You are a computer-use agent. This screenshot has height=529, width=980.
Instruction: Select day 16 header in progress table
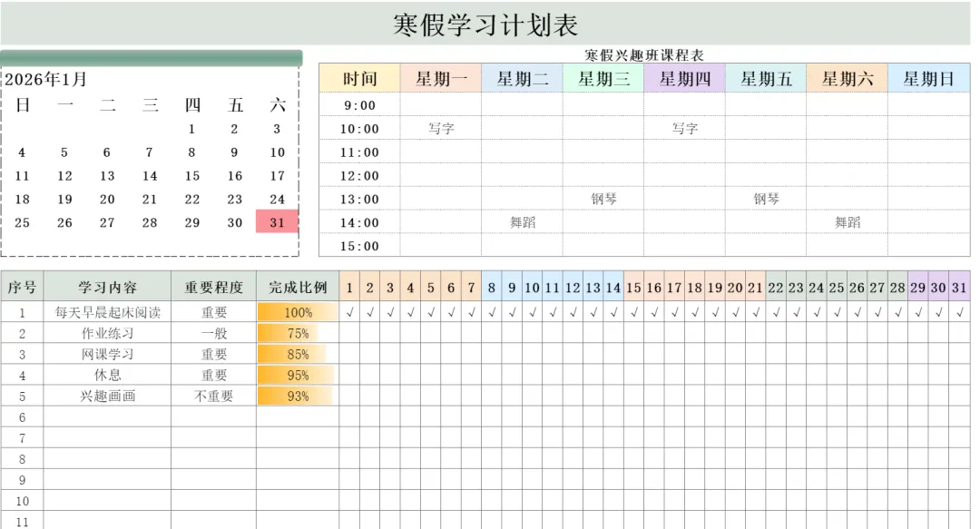click(653, 287)
